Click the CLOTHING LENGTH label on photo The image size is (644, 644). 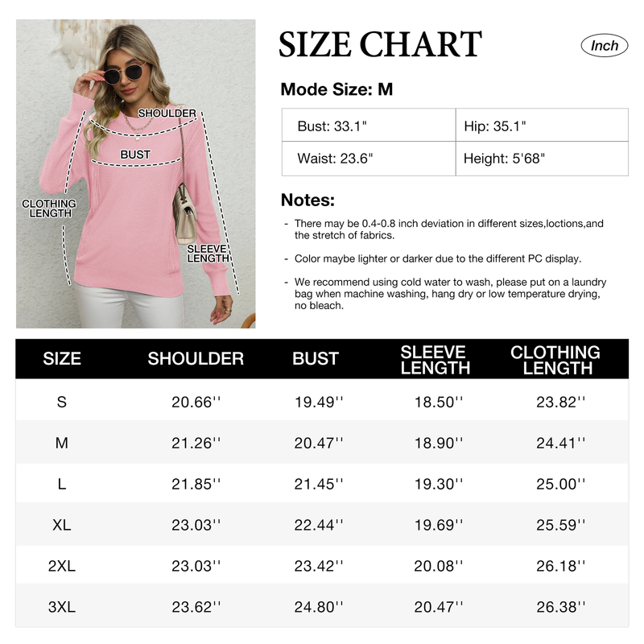click(49, 208)
